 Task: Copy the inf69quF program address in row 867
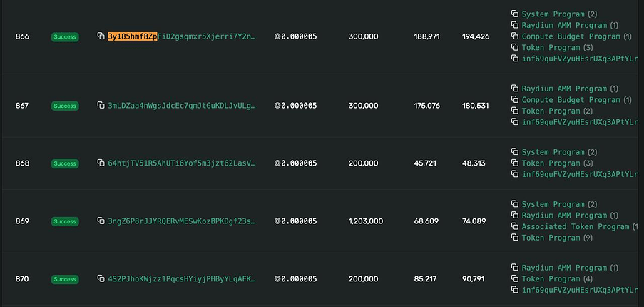[515, 122]
